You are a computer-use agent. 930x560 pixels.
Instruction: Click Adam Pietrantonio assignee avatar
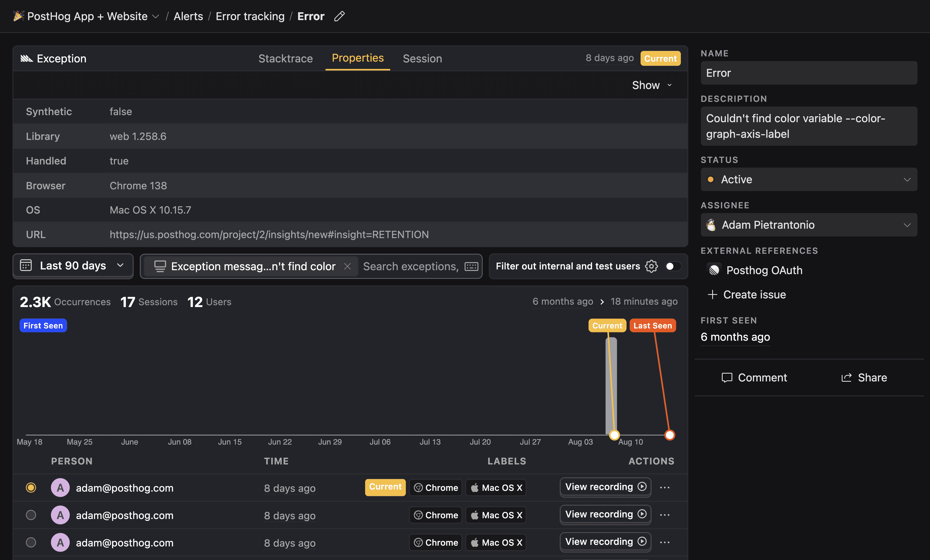(711, 225)
